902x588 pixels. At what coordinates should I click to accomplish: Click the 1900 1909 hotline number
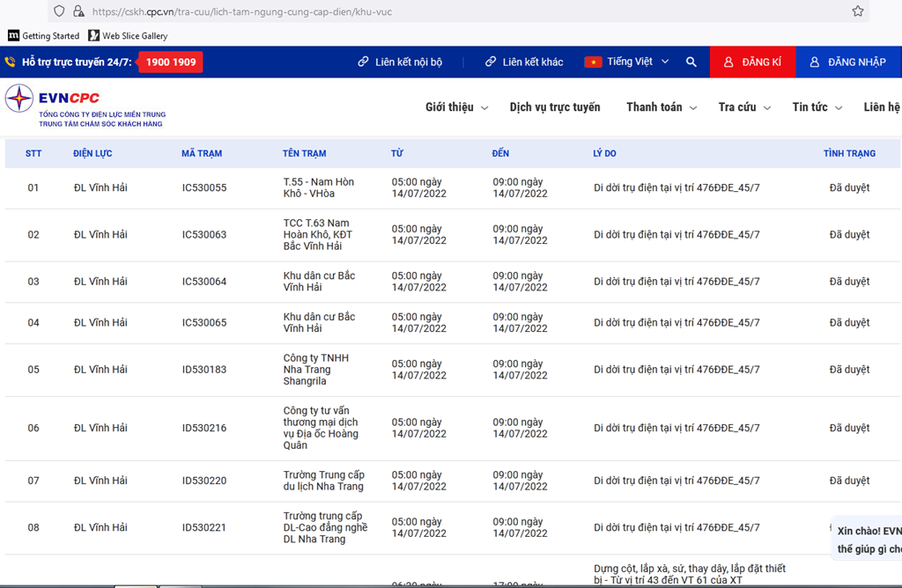point(171,62)
